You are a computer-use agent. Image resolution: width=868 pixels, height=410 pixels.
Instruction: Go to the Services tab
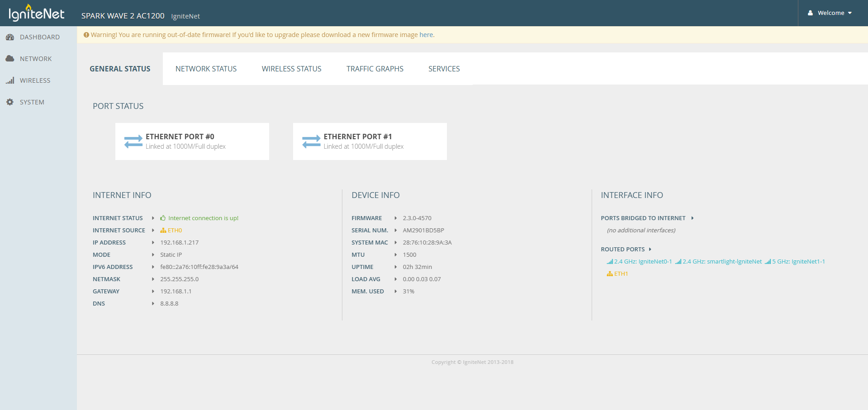click(x=444, y=69)
